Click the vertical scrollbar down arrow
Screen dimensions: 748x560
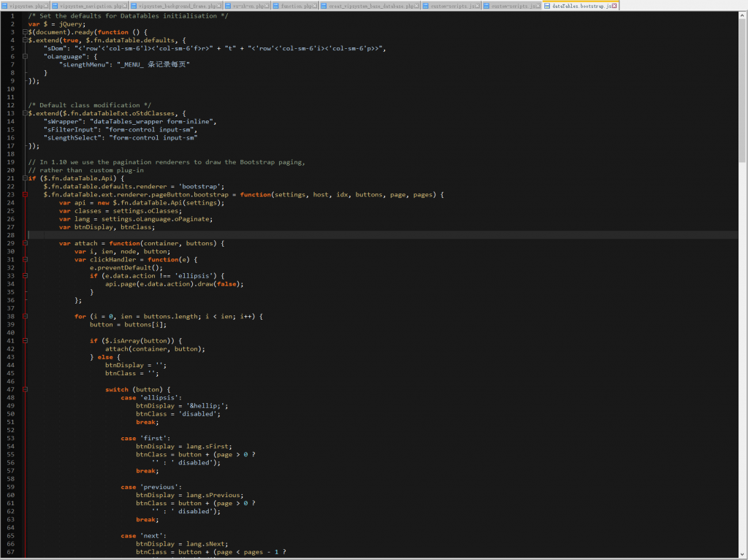pyautogui.click(x=742, y=553)
